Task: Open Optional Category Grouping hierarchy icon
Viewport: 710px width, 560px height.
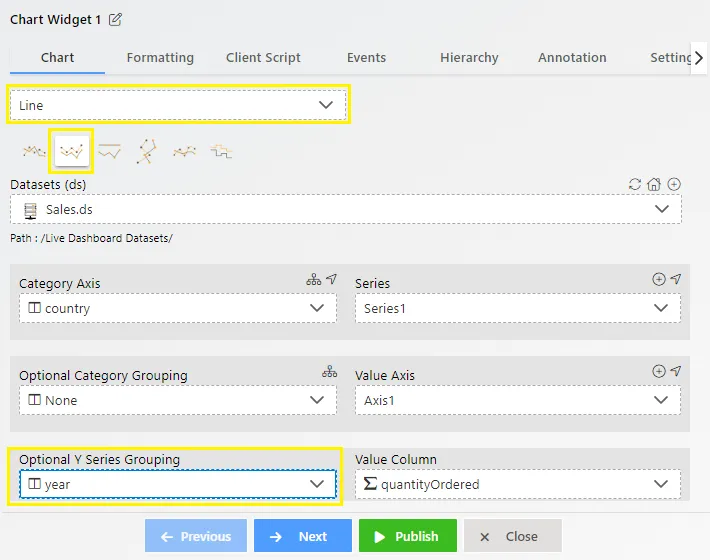Action: point(330,371)
